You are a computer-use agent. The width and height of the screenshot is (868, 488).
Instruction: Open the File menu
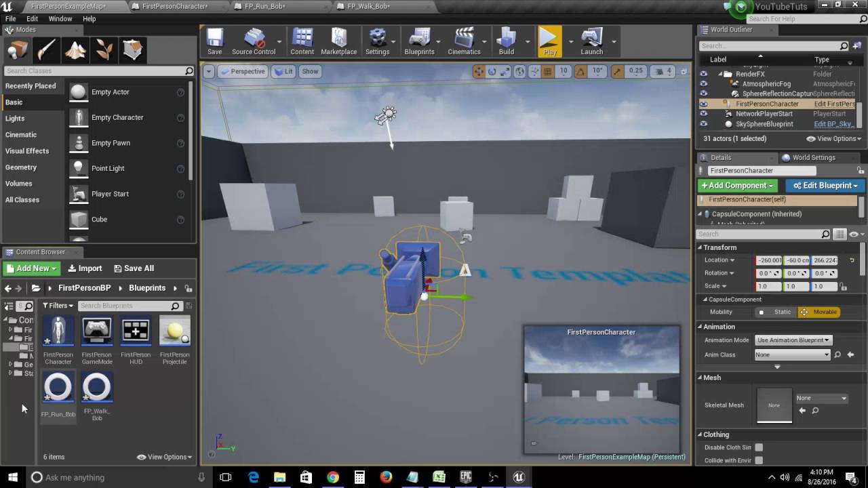[x=10, y=19]
